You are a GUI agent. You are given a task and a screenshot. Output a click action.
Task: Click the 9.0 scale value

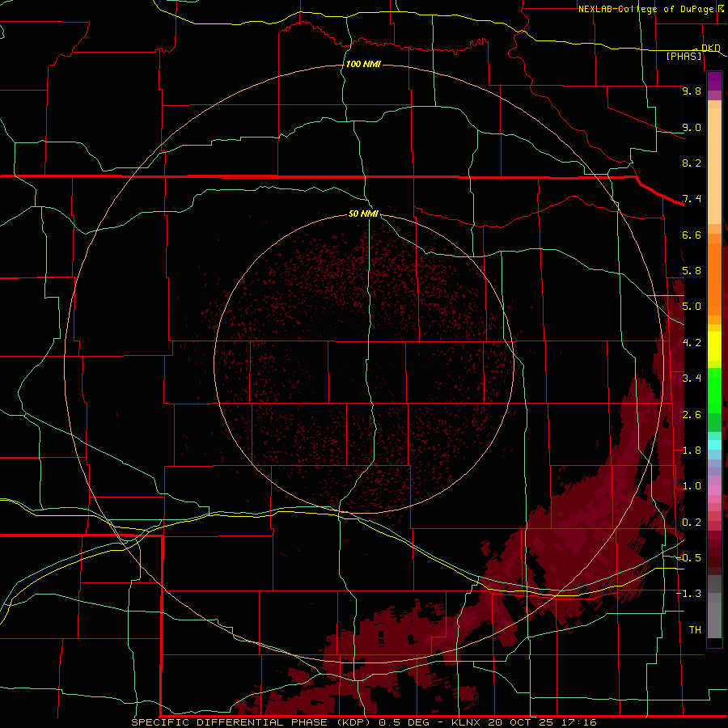tap(692, 127)
